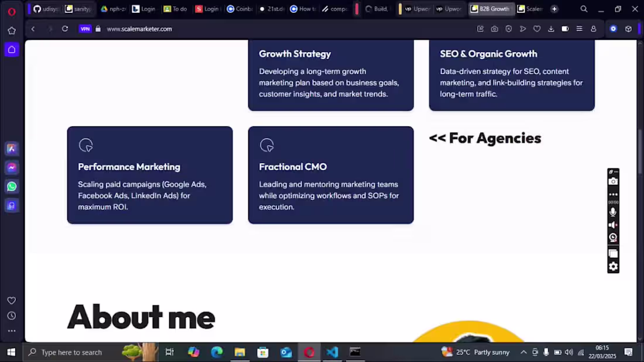Open Opera sidebar history clock icon
The width and height of the screenshot is (644, 362).
(x=12, y=316)
